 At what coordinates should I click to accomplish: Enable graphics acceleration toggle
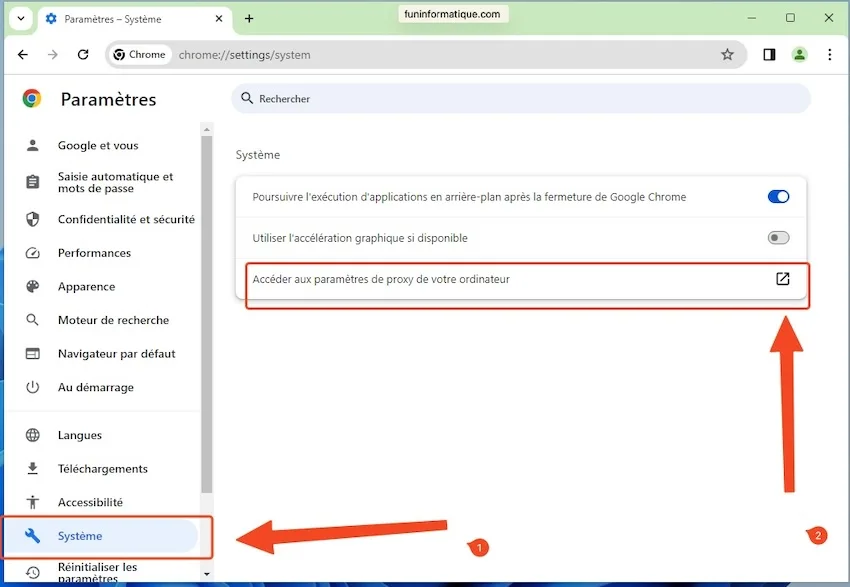click(x=778, y=237)
